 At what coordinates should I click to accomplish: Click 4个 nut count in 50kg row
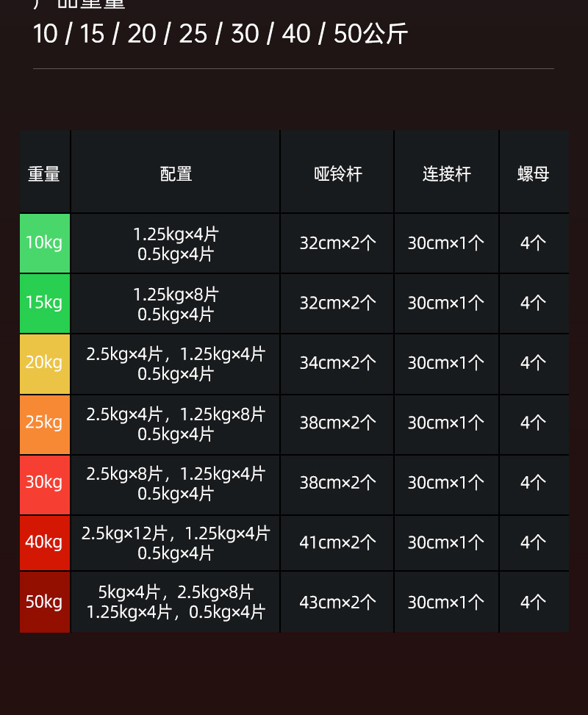[534, 603]
